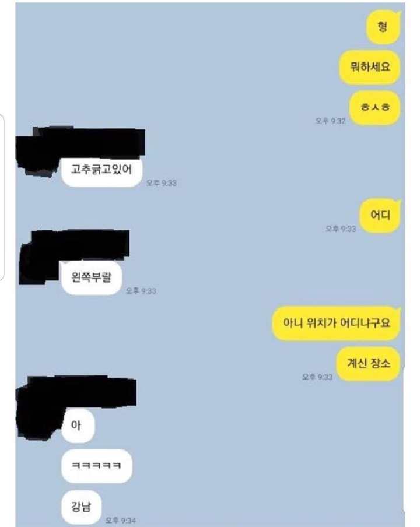Select the '아니 위치가 어디냐구요' message bubble

click(x=336, y=323)
